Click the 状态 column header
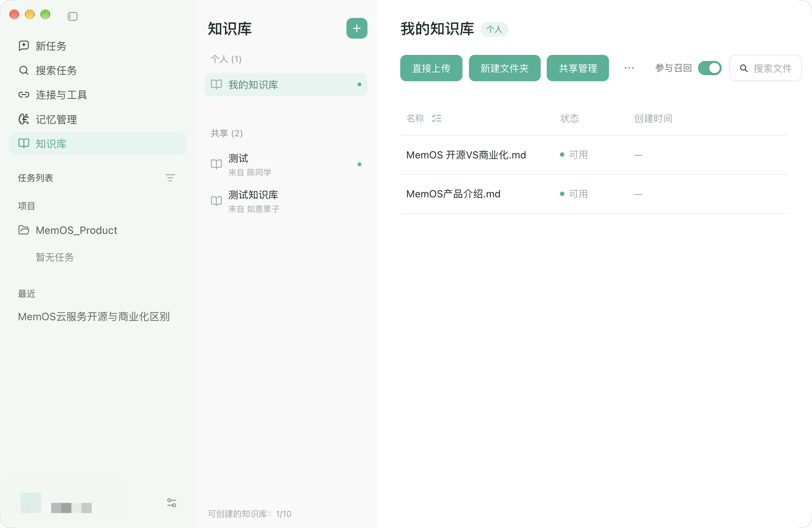Viewport: 812px width, 528px height. [x=569, y=118]
